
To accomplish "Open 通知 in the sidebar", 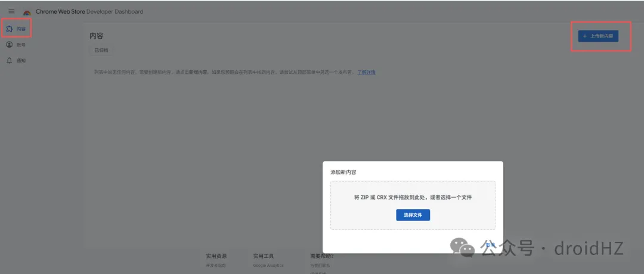I will (17, 60).
